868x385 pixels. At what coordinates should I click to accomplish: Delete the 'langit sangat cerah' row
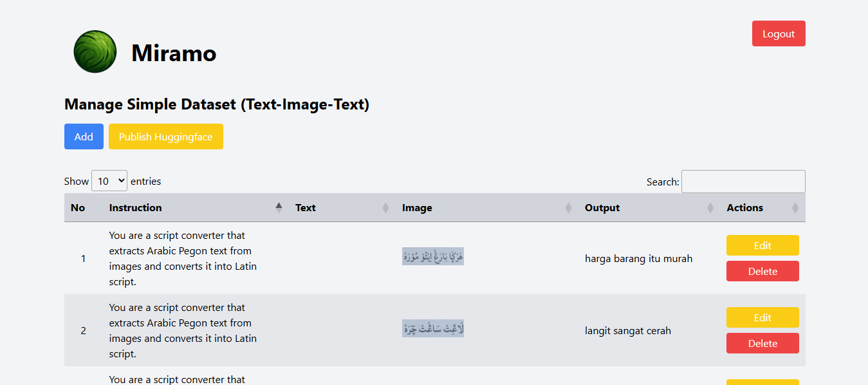(x=762, y=343)
